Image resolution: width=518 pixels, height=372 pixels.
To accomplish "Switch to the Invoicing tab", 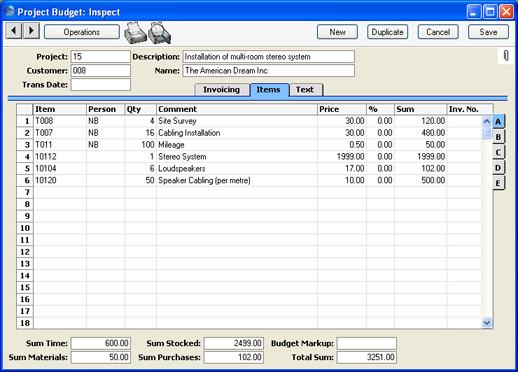I will point(222,90).
